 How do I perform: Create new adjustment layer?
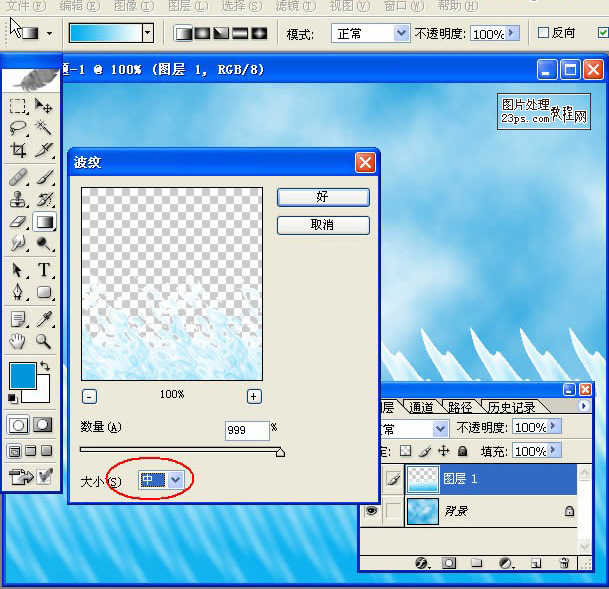506,563
